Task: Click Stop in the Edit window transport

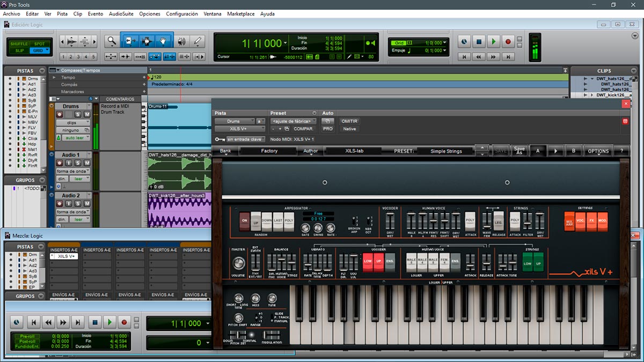Action: (x=479, y=41)
